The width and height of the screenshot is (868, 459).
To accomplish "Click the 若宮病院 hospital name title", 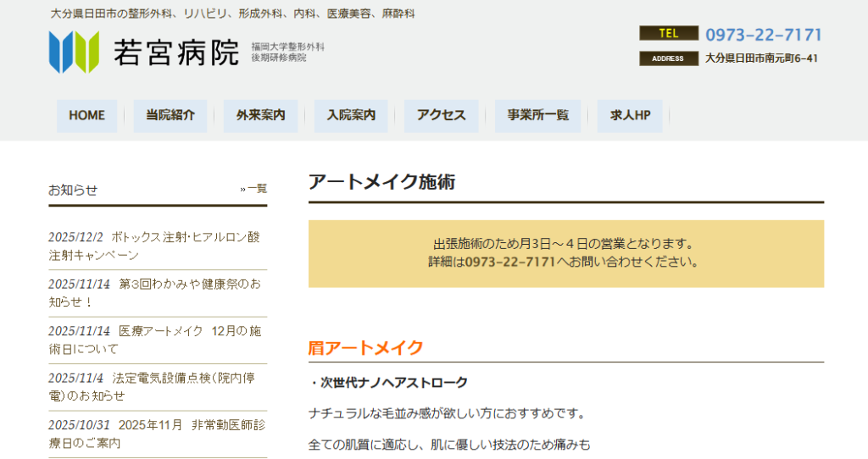I will (176, 53).
